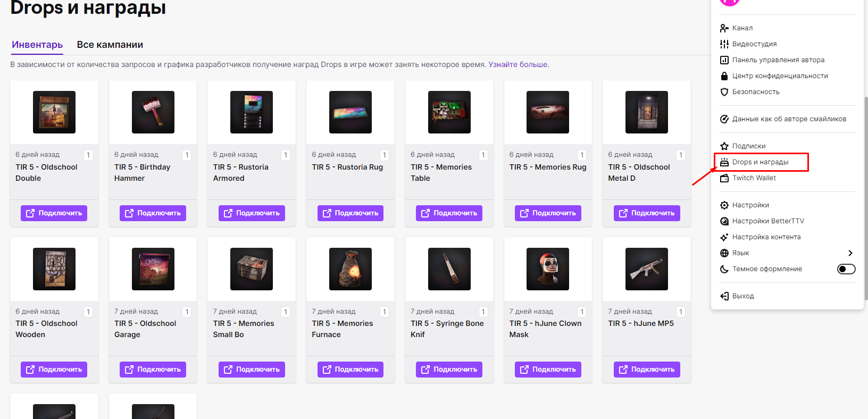The width and height of the screenshot is (868, 419).
Task: Toggle the Темное оформление switch
Action: click(846, 269)
